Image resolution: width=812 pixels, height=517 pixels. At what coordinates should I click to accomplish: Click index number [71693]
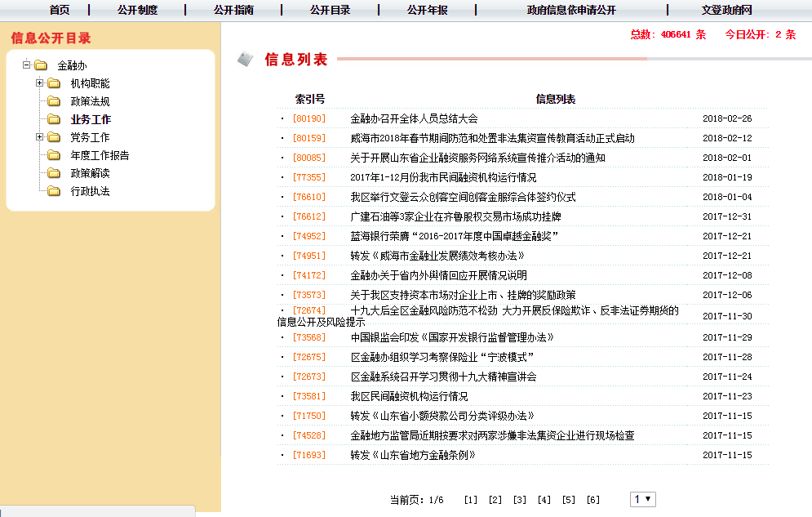click(x=309, y=456)
